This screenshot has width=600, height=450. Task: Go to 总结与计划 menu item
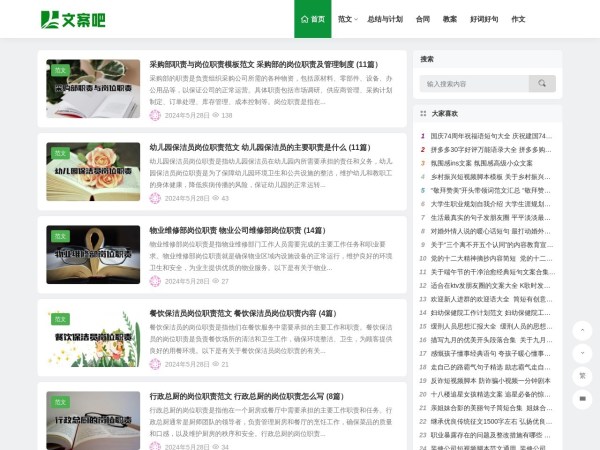pos(384,19)
